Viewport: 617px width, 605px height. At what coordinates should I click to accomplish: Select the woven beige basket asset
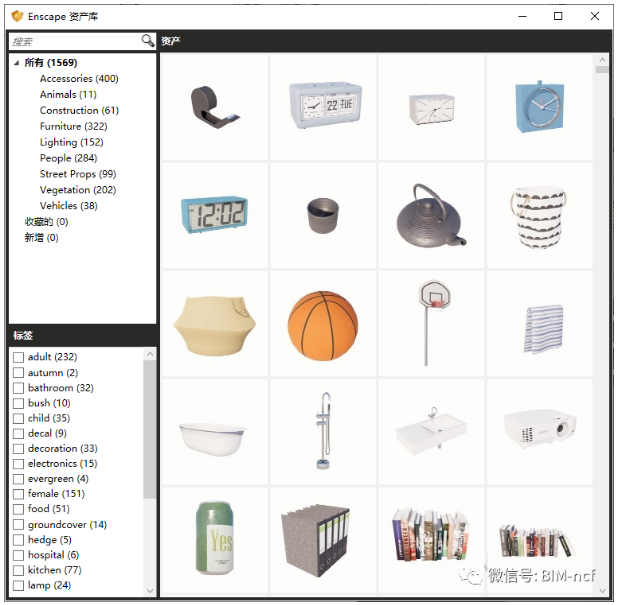tap(215, 324)
